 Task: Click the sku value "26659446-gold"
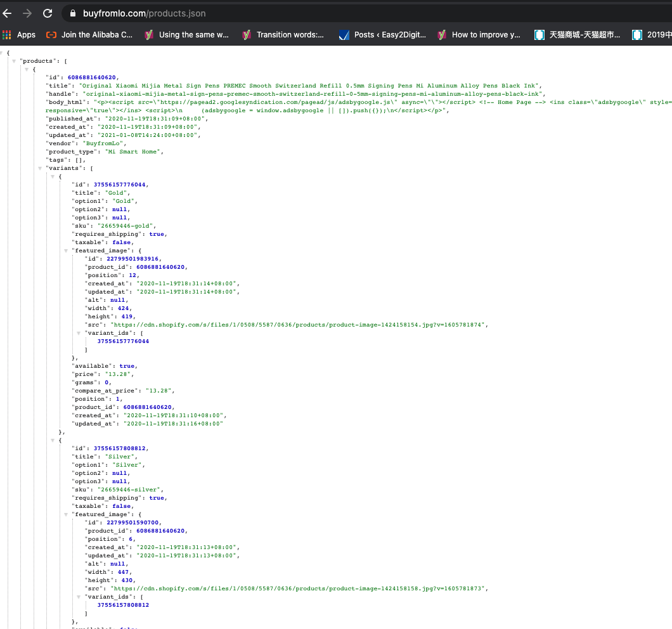click(125, 226)
